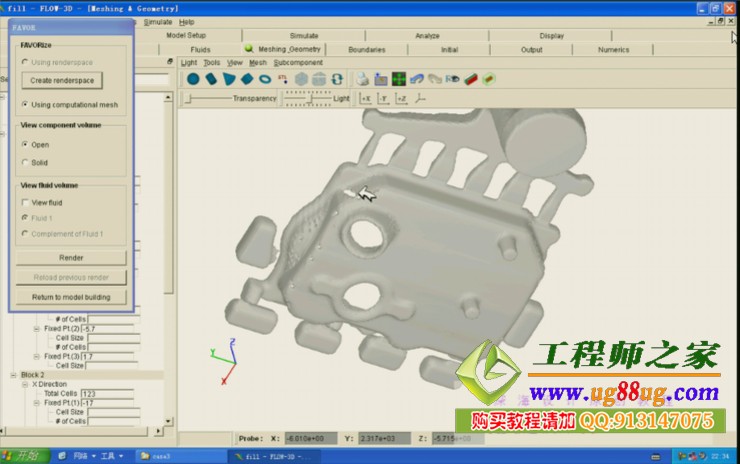740x464 pixels.
Task: Set view to +Z axis
Action: click(401, 99)
